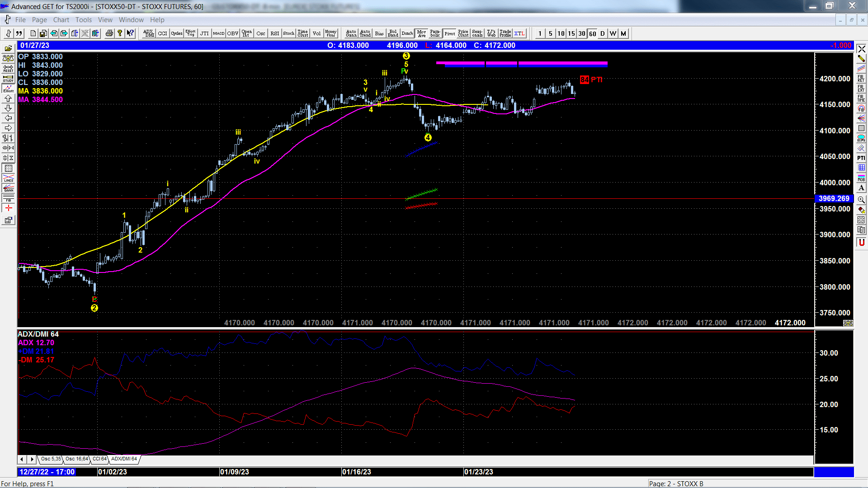Click the TJ's Web toolbar button
Screen dimensions: 868x488
(x=491, y=33)
